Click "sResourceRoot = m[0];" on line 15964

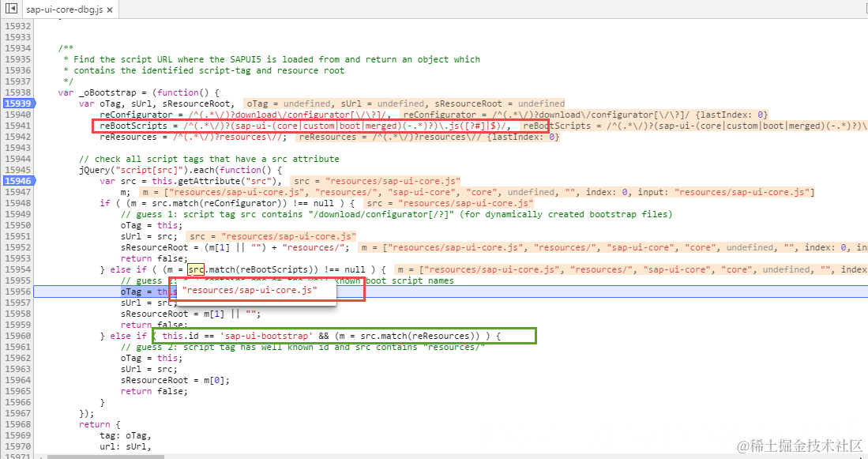pyautogui.click(x=175, y=380)
